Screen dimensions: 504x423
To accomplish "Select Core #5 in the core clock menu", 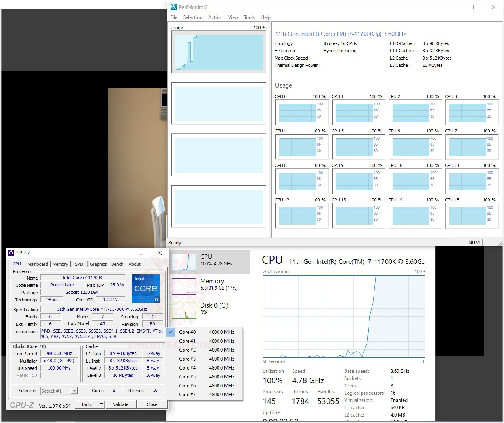I will (204, 377).
